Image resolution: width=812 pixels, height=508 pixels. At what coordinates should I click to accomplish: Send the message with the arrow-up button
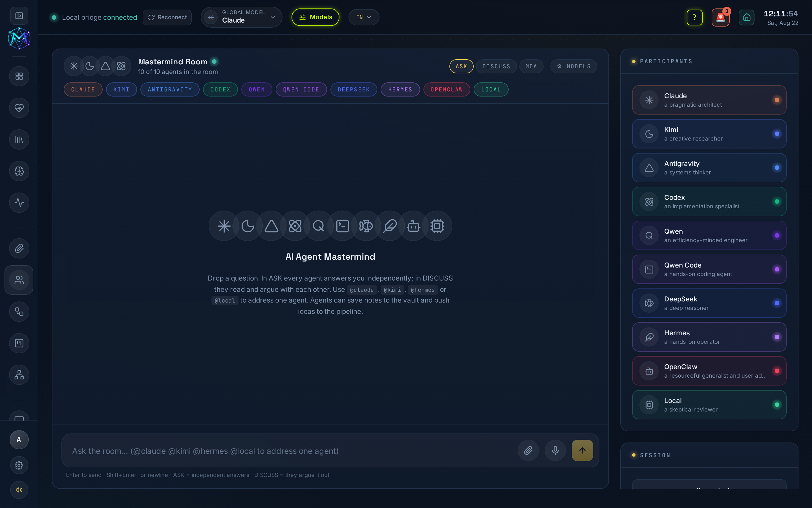(582, 450)
